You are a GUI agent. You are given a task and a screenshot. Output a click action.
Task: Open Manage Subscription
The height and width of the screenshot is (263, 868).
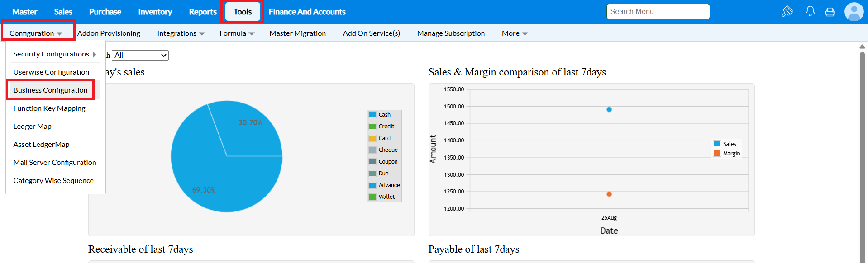[451, 33]
